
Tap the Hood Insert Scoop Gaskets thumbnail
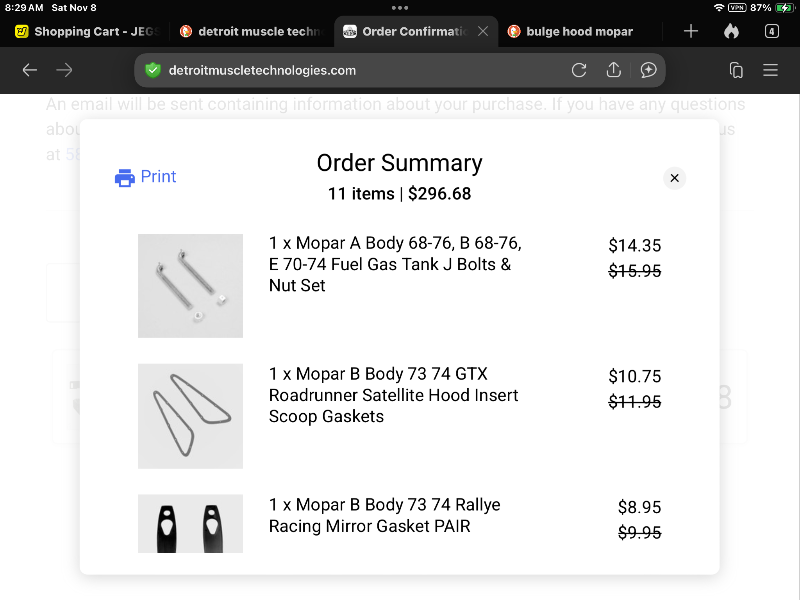click(190, 416)
